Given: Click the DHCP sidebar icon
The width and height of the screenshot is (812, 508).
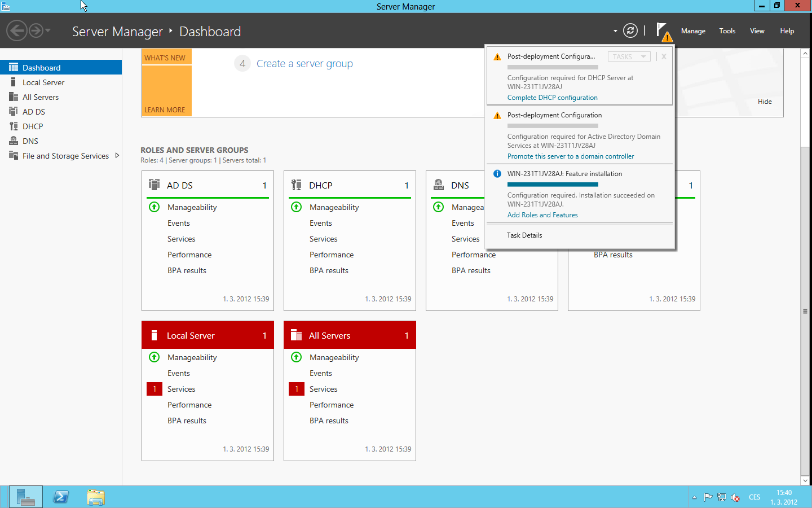Looking at the screenshot, I should 14,126.
